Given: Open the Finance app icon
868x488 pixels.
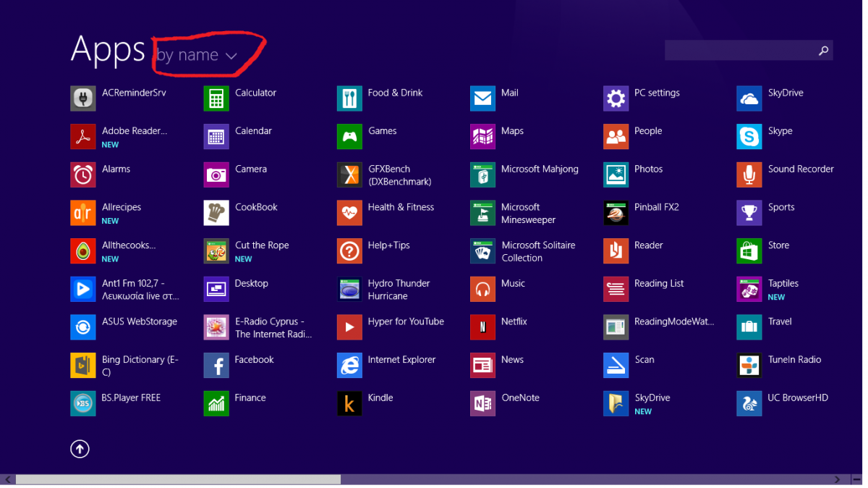Looking at the screenshot, I should point(216,403).
